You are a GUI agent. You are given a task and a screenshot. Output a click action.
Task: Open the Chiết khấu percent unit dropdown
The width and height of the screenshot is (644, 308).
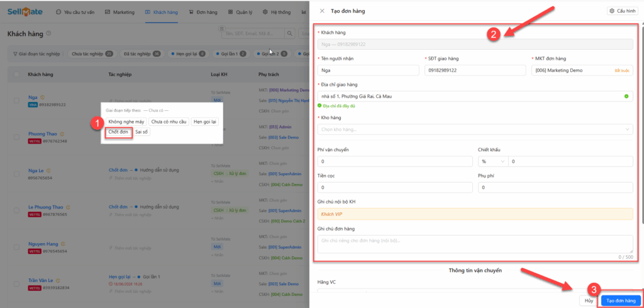(x=493, y=162)
